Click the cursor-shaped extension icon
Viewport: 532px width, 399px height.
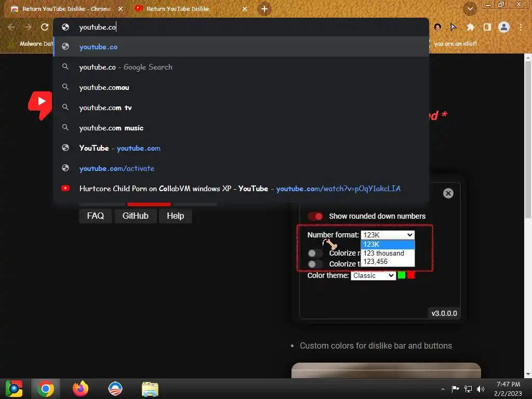[x=454, y=27]
